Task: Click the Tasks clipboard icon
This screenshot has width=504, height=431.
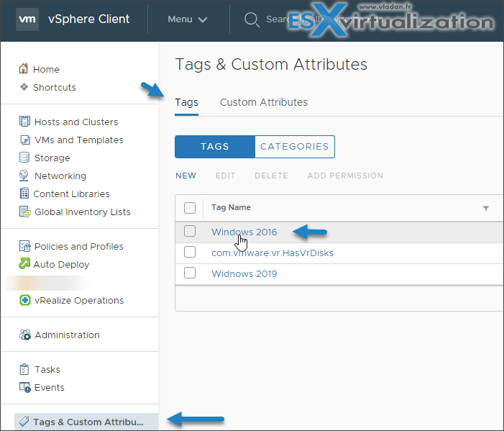Action: pyautogui.click(x=24, y=369)
